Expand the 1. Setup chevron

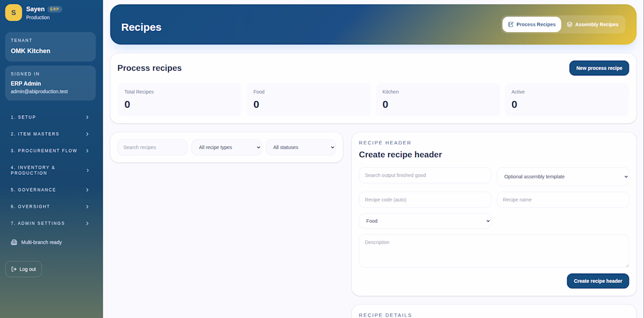[87, 117]
